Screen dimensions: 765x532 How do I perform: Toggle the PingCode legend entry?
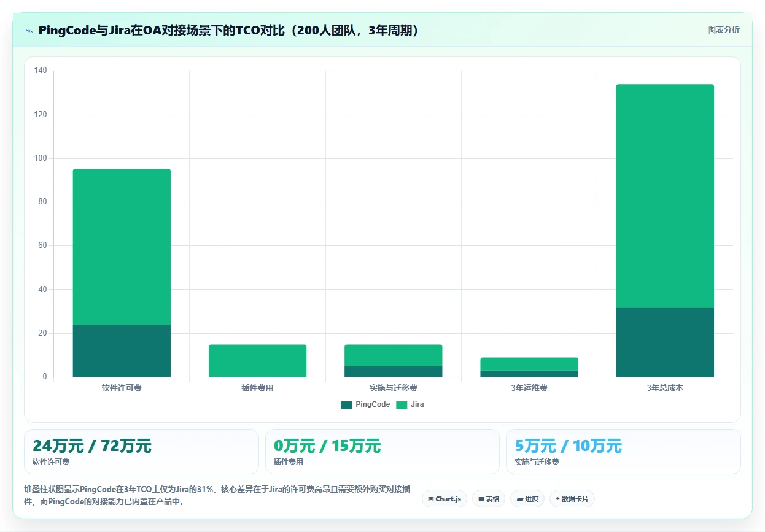(365, 404)
